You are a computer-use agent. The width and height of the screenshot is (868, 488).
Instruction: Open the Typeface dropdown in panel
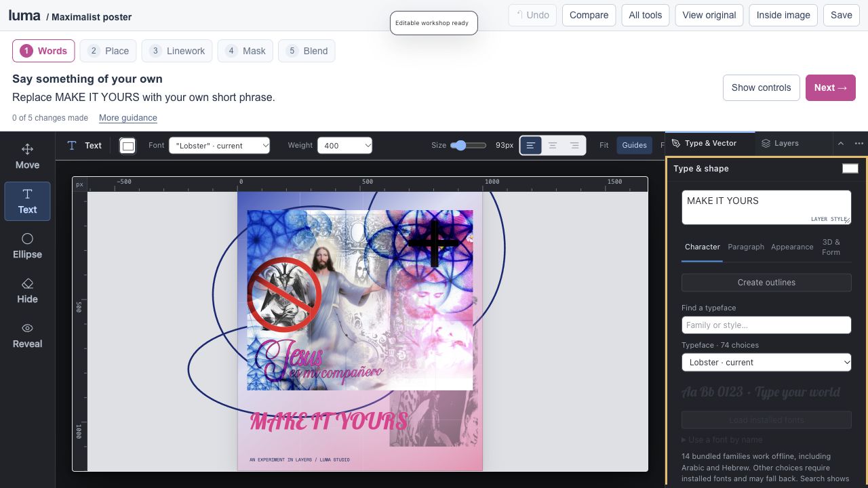point(766,363)
